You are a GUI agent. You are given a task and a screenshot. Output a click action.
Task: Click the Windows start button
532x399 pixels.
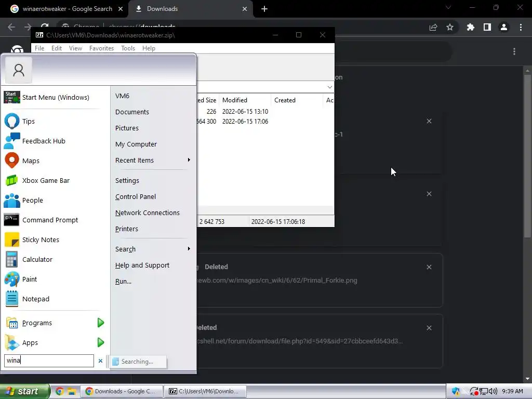click(25, 391)
